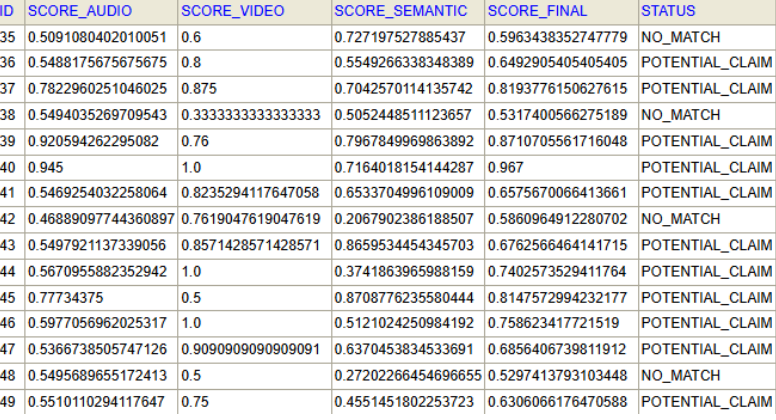Image resolution: width=776 pixels, height=420 pixels.
Task: Select audio score 0.5495689655172413
Action: coord(97,375)
